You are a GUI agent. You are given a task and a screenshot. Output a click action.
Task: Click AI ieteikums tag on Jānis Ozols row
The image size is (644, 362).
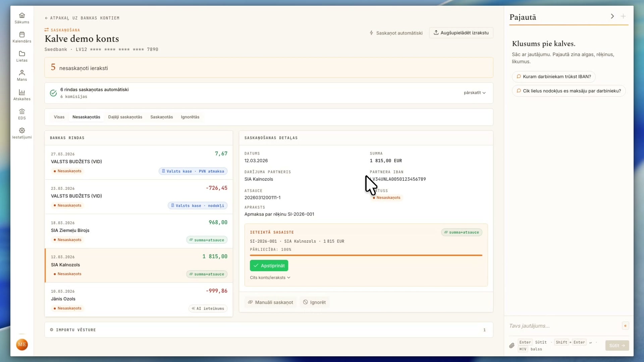point(208,308)
